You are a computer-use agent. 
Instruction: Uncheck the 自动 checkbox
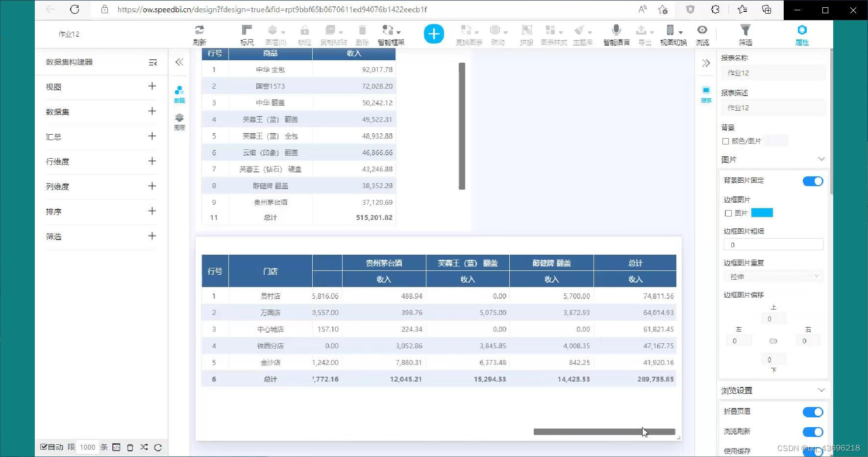[44, 447]
